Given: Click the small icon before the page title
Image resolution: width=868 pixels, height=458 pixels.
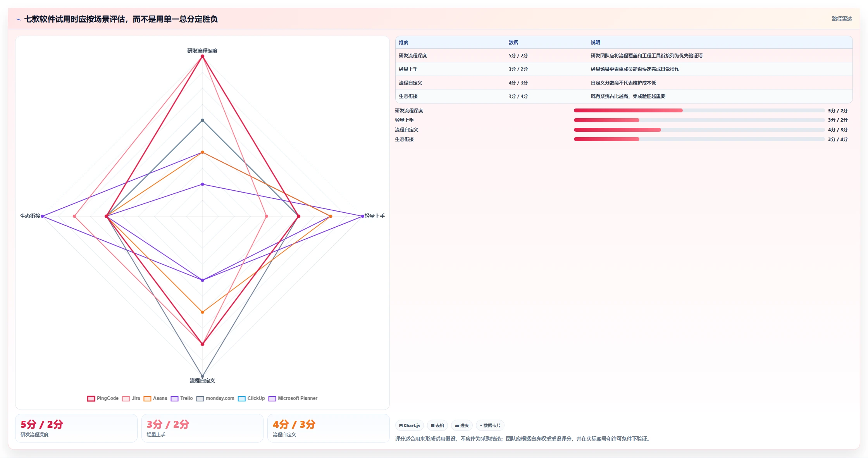Looking at the screenshot, I should pyautogui.click(x=18, y=19).
